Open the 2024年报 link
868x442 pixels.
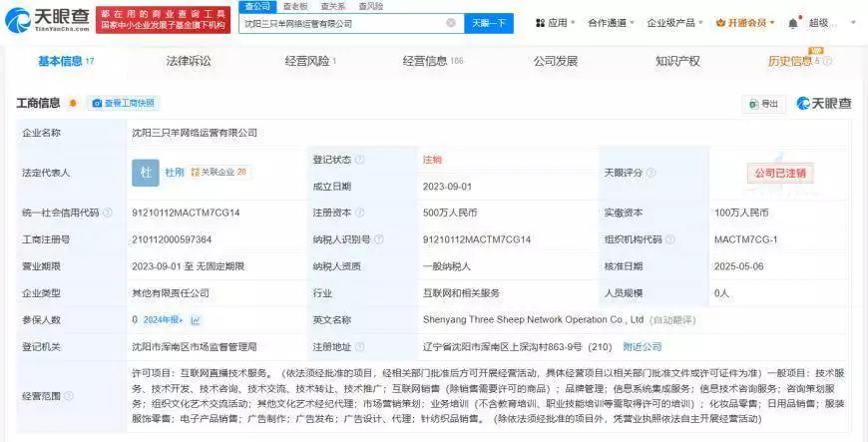coord(163,320)
